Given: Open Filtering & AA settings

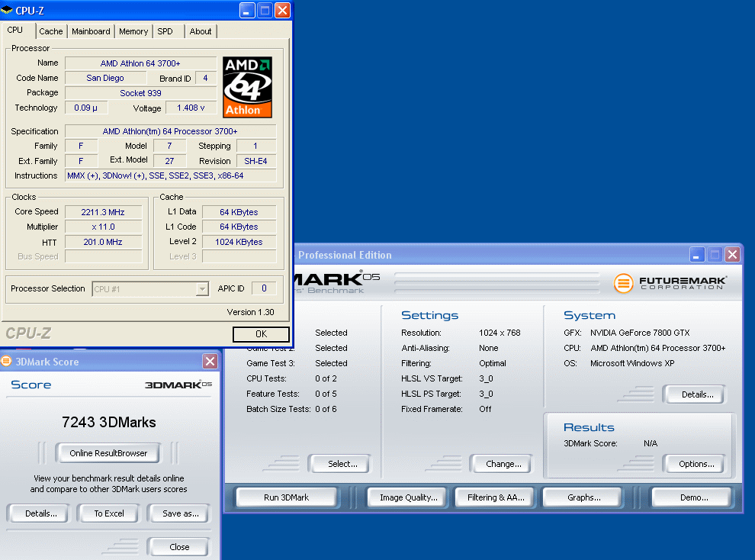Looking at the screenshot, I should (x=496, y=497).
